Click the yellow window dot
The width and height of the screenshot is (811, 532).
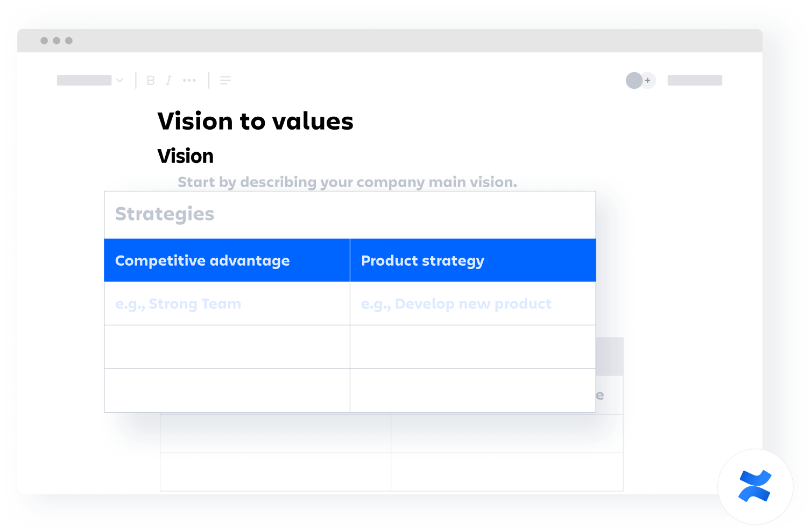coord(58,40)
